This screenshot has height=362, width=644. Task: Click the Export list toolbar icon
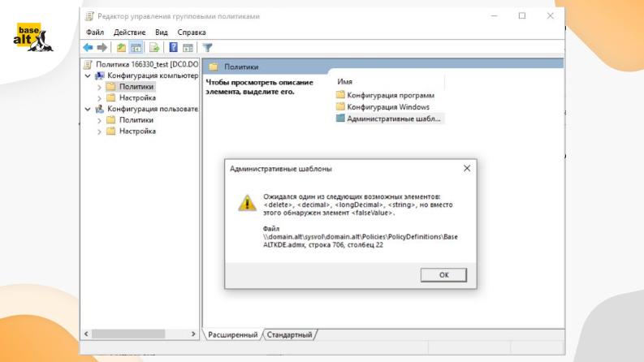[x=153, y=47]
